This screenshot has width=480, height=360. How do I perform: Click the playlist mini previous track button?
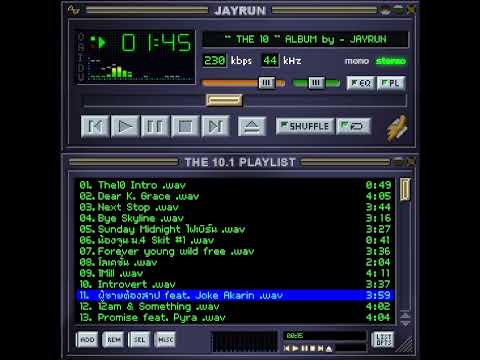(287, 349)
